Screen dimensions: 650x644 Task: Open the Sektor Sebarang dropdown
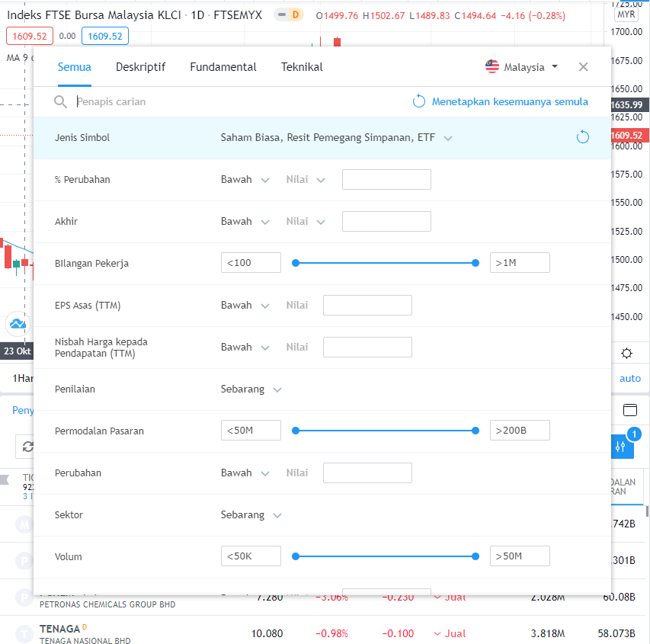[251, 514]
